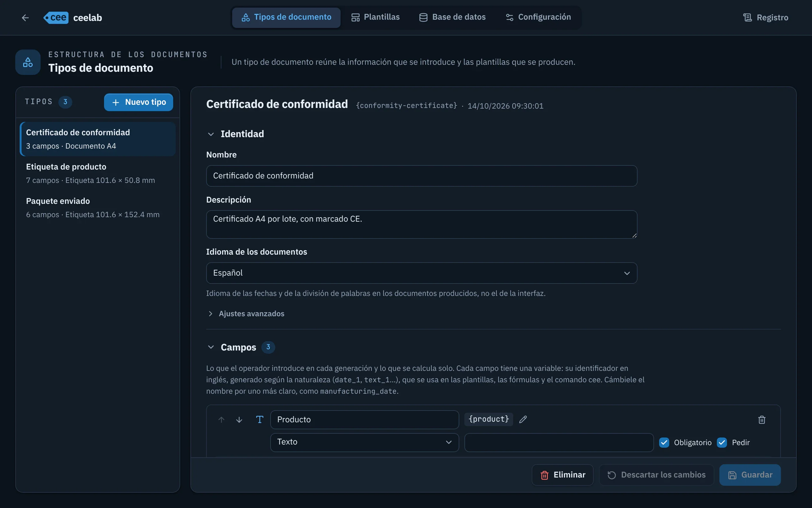Open the Idioma de los documentos dropdown
The height and width of the screenshot is (508, 812).
[x=422, y=273]
